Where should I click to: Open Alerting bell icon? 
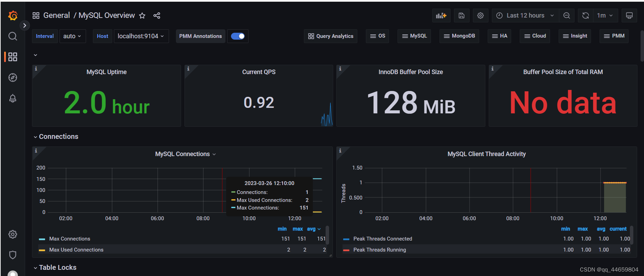[13, 98]
